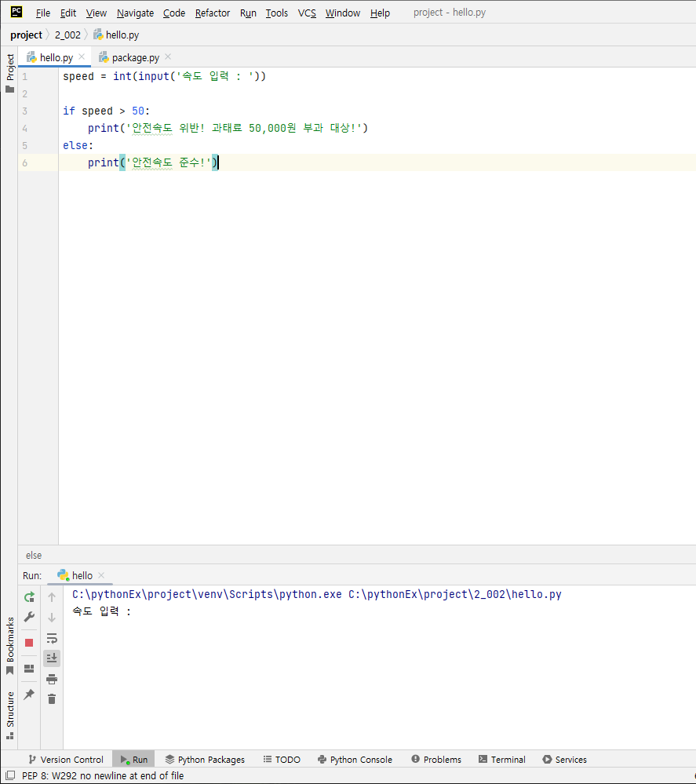The image size is (696, 784).
Task: Print the console output
Action: pyautogui.click(x=52, y=679)
